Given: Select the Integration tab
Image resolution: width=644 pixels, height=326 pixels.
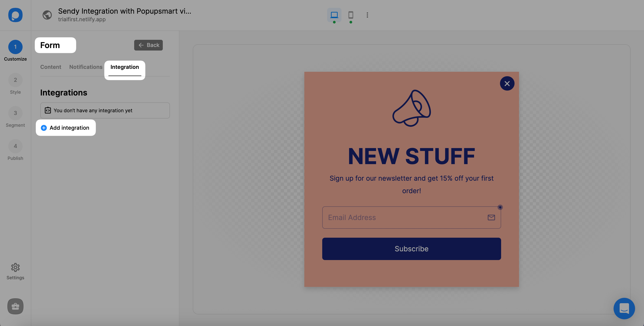Looking at the screenshot, I should tap(125, 67).
